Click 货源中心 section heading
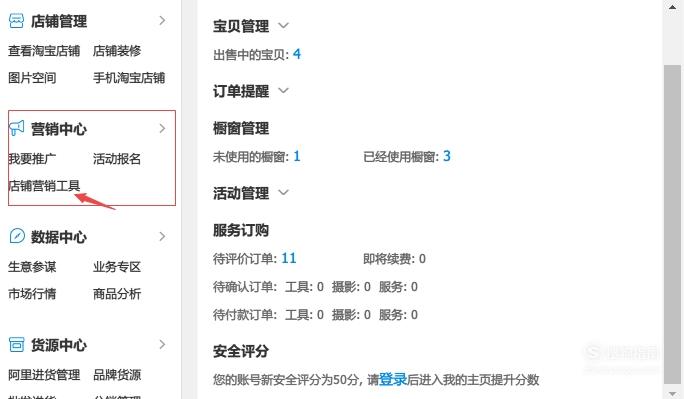684x399 pixels. tap(59, 344)
